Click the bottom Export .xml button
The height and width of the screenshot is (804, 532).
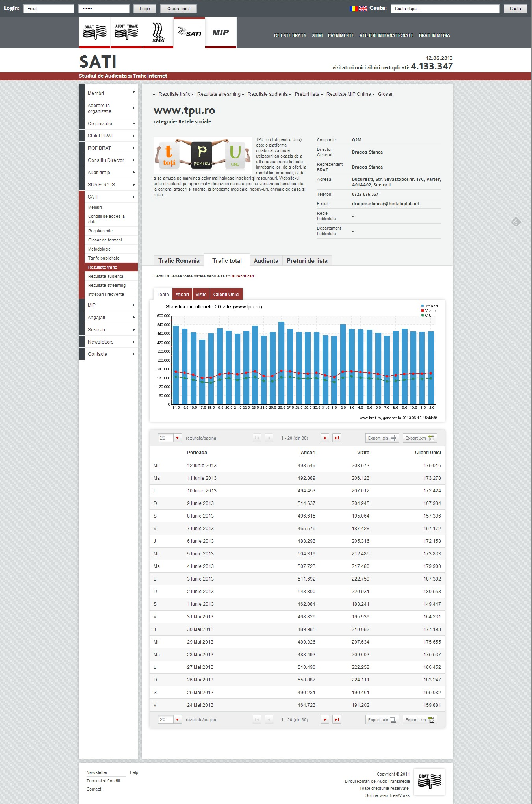tap(420, 720)
